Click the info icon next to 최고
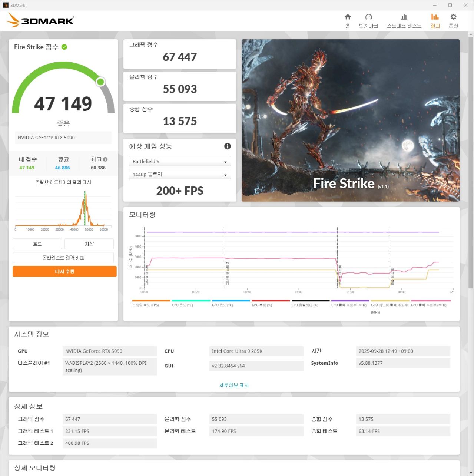 pyautogui.click(x=105, y=159)
